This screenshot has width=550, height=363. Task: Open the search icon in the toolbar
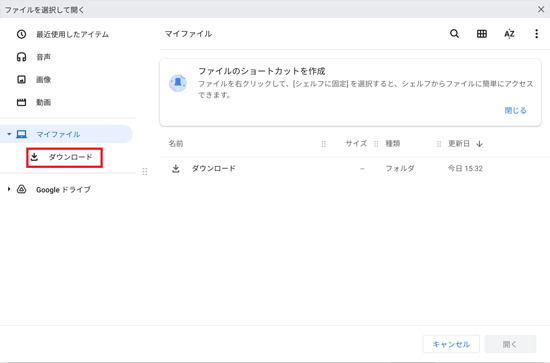(x=454, y=34)
